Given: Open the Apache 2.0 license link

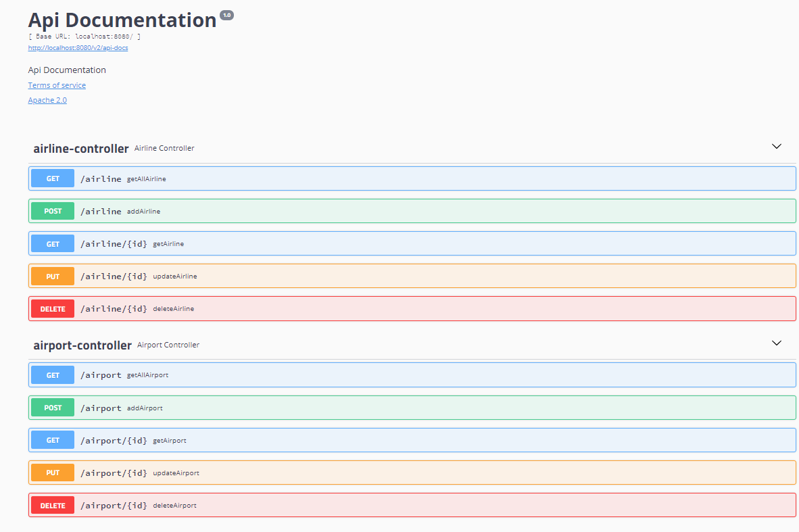Looking at the screenshot, I should (47, 100).
